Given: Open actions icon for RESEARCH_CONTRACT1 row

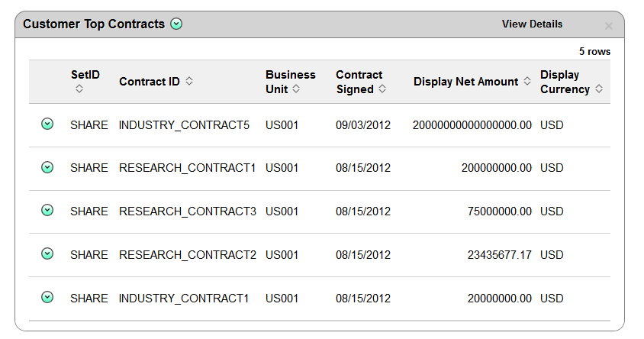Looking at the screenshot, I should 47,167.
